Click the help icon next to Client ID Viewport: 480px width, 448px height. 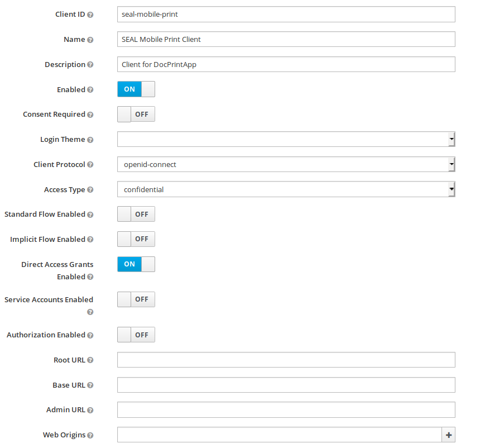90,15
